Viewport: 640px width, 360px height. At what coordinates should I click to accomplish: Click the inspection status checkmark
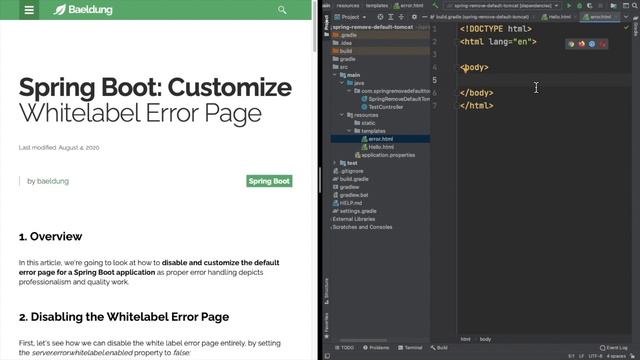coord(626,28)
